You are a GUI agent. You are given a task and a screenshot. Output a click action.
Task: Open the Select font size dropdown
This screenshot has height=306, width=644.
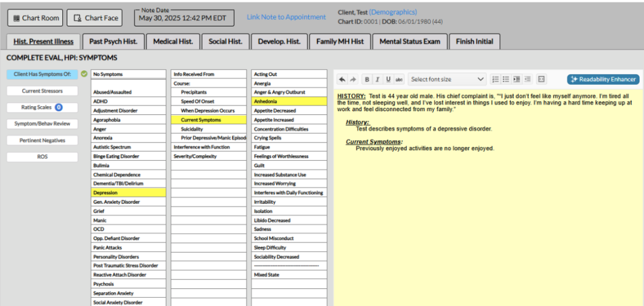(447, 79)
